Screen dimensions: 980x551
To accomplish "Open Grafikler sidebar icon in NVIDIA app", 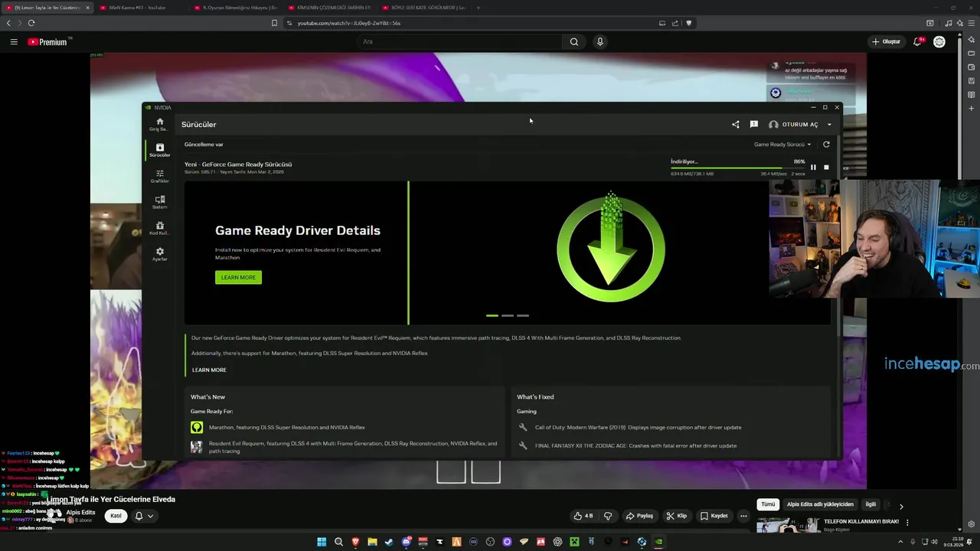I will tap(159, 176).
